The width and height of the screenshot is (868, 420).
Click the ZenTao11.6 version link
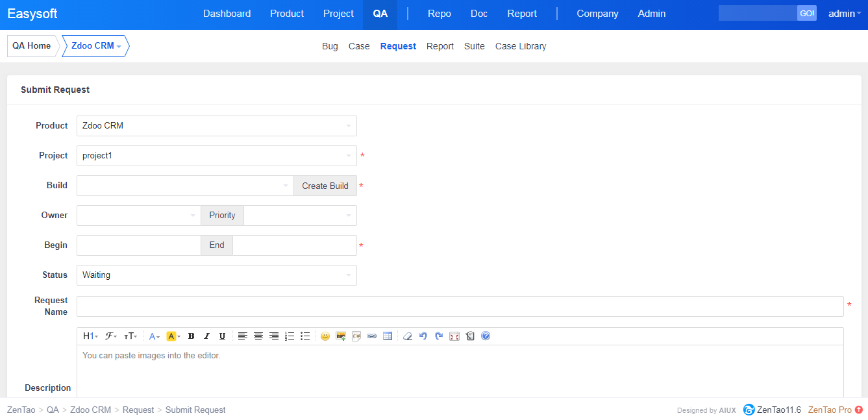pos(779,410)
